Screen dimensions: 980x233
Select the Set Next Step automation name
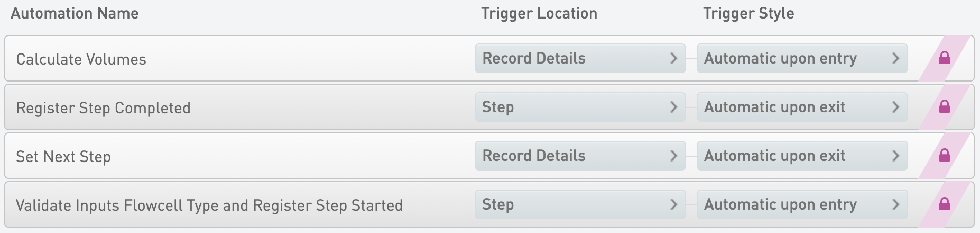pyautogui.click(x=63, y=157)
